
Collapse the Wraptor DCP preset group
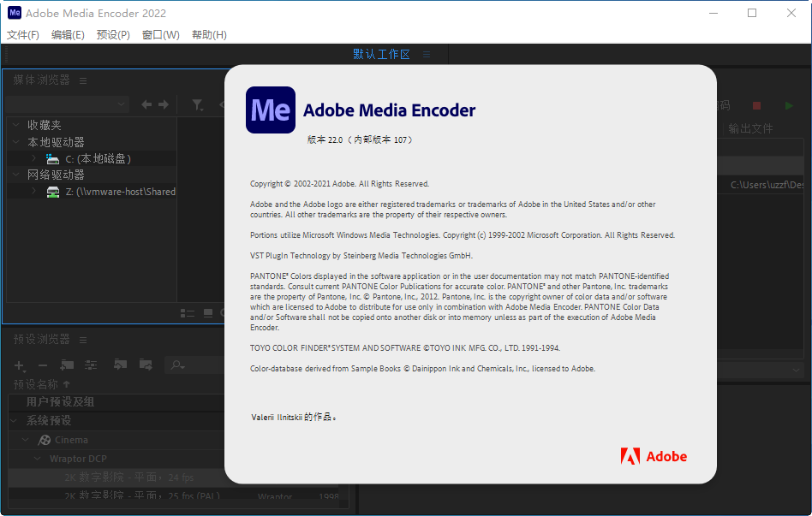(x=37, y=458)
